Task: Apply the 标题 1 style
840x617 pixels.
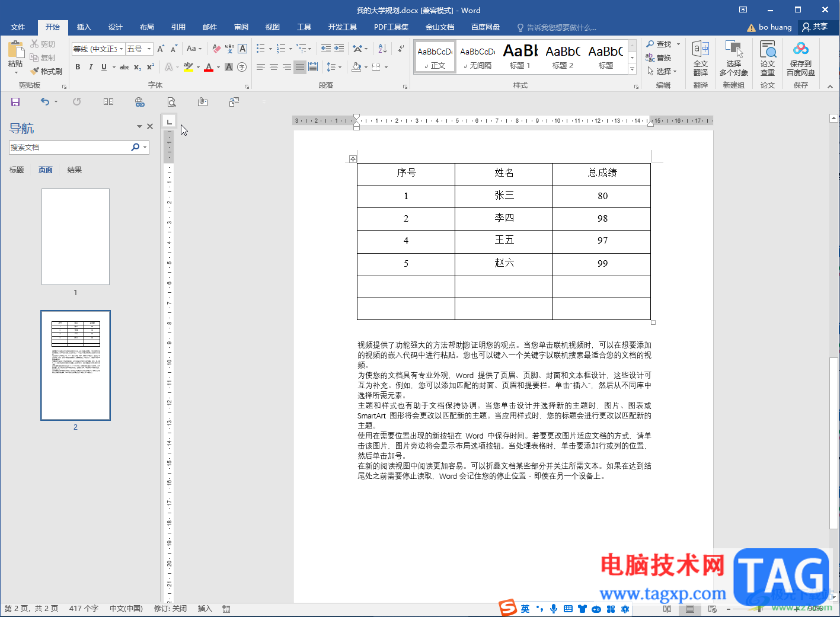Action: point(520,57)
